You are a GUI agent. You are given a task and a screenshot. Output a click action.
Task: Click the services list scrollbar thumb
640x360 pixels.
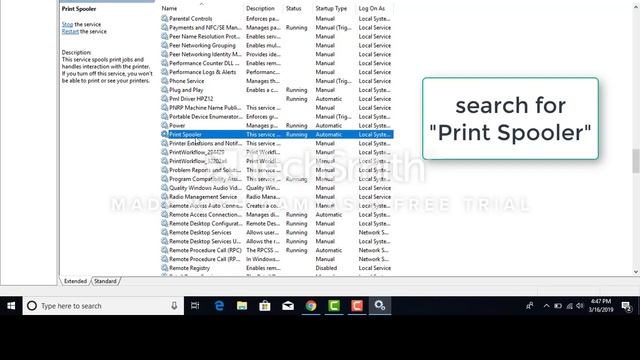click(x=636, y=161)
